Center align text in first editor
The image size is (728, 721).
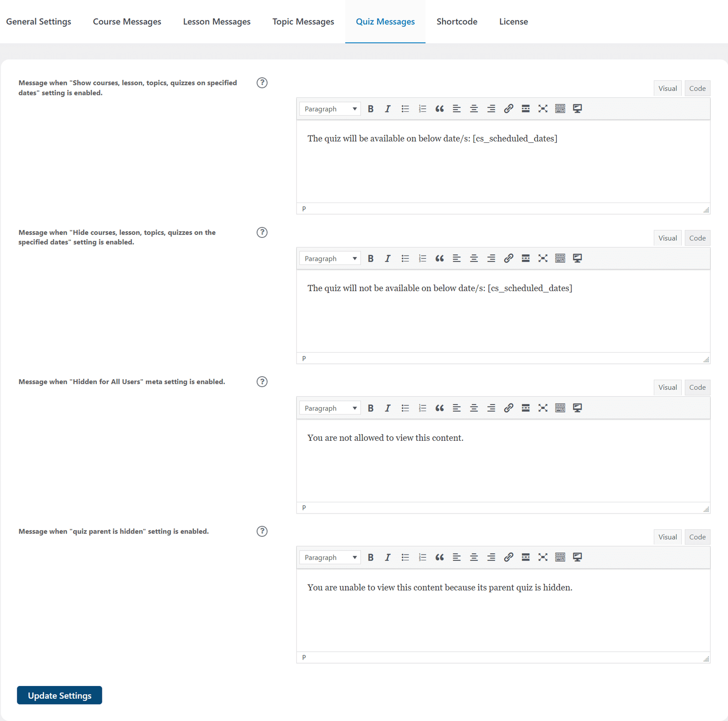click(x=474, y=109)
